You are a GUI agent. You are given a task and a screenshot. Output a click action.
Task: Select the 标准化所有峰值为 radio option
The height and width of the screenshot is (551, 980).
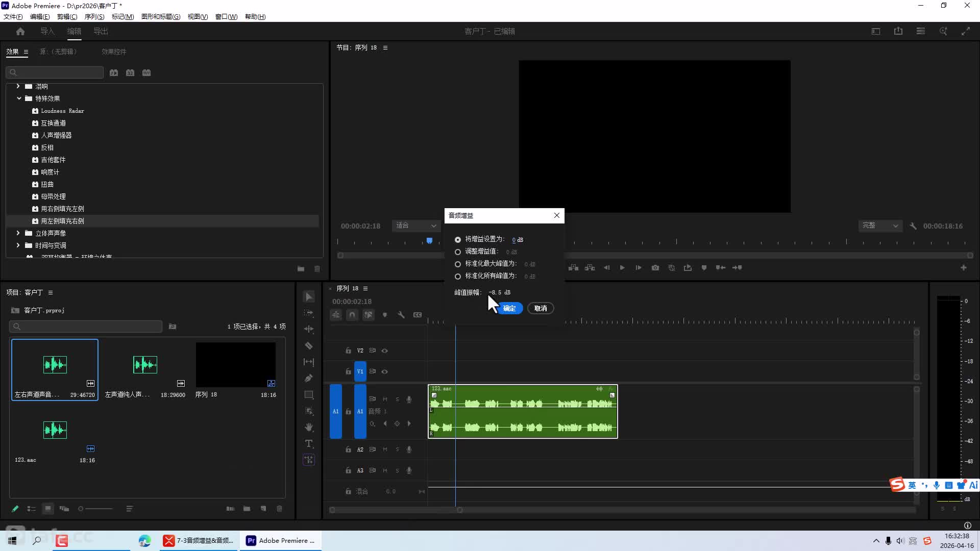(458, 276)
